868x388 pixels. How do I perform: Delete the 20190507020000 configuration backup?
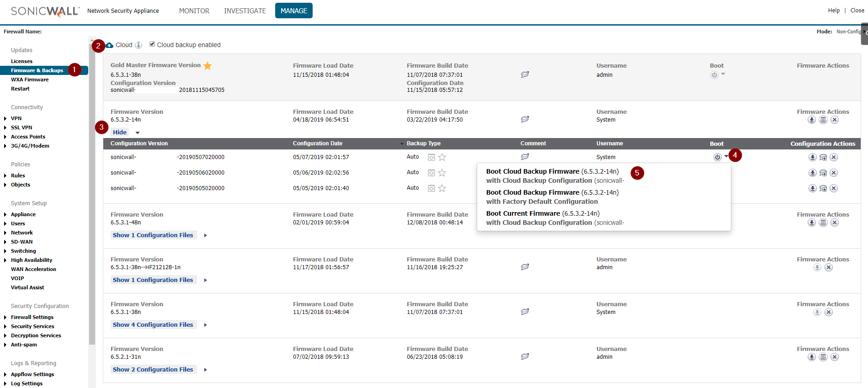pyautogui.click(x=834, y=157)
